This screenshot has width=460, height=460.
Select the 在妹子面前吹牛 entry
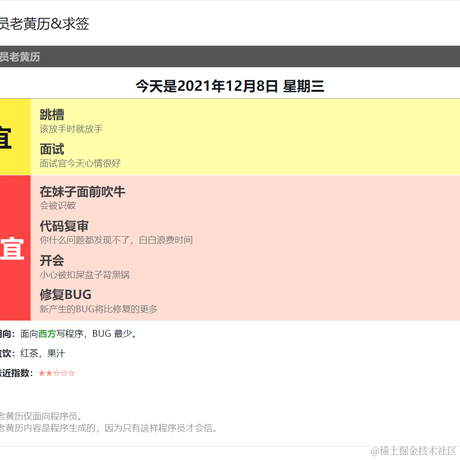pyautogui.click(x=82, y=192)
